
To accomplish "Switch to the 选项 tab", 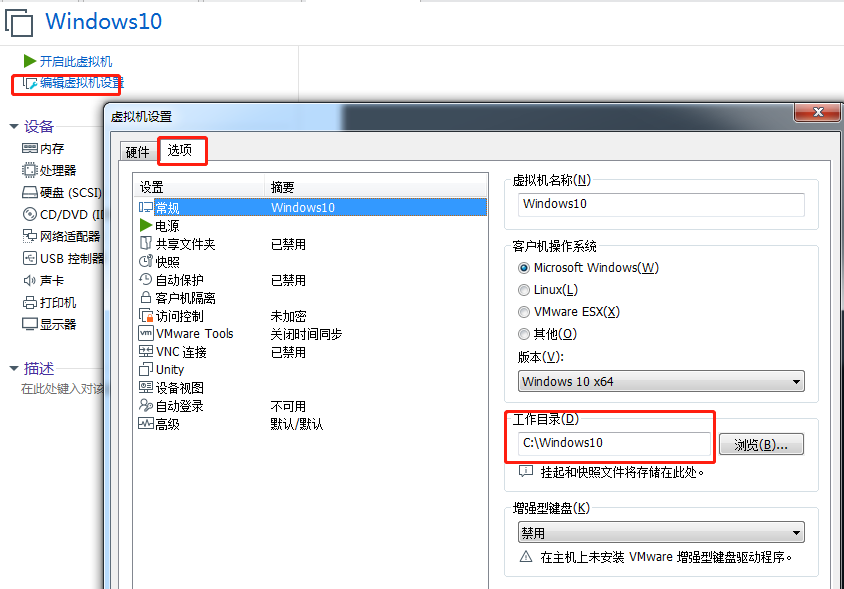I will coord(180,150).
